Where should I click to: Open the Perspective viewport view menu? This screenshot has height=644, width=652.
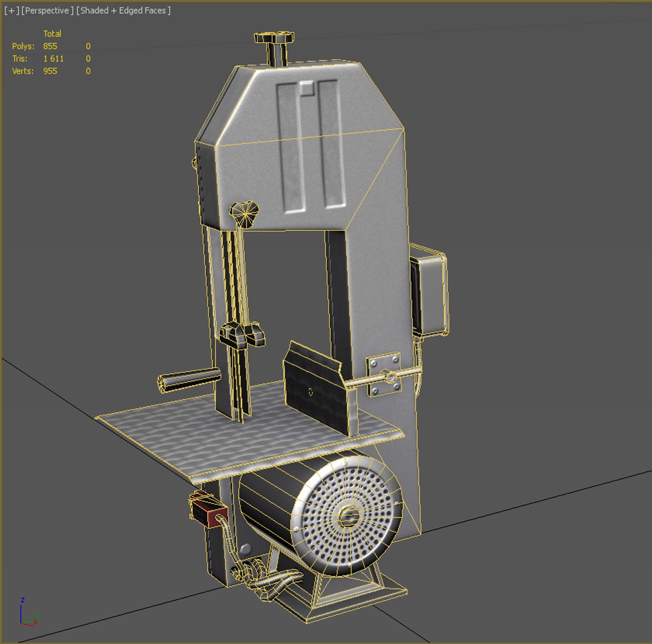point(48,10)
